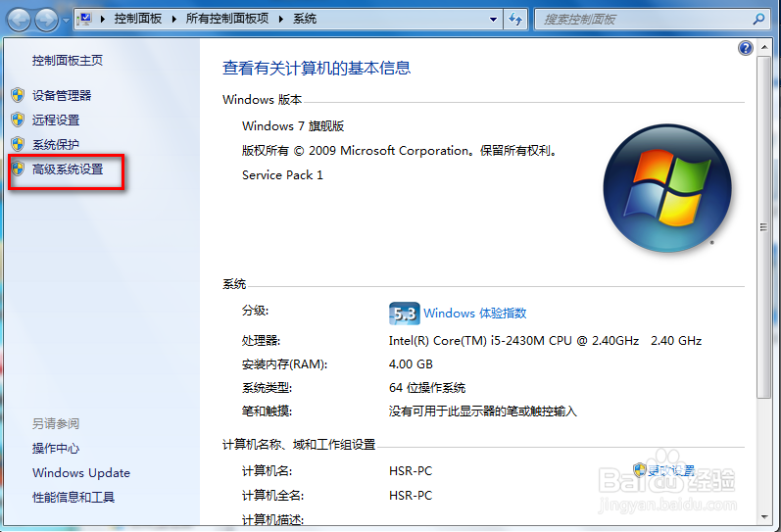Click Windows 7 旗舰版 text

[293, 126]
